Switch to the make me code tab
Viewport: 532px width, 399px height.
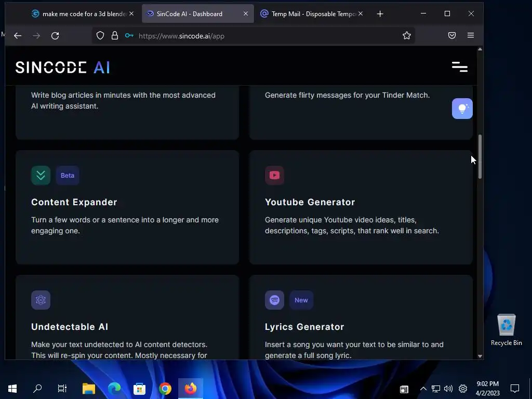[83, 14]
